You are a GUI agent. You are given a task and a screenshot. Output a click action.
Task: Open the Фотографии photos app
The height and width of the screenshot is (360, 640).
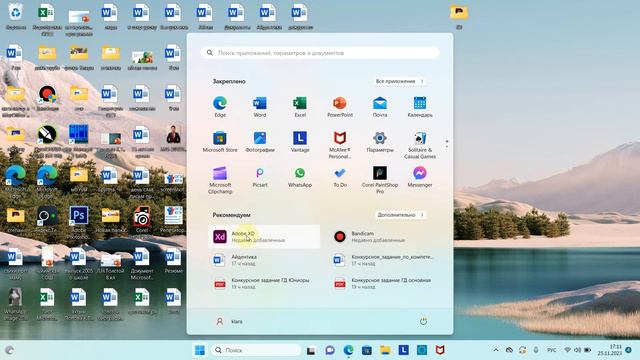pyautogui.click(x=260, y=142)
